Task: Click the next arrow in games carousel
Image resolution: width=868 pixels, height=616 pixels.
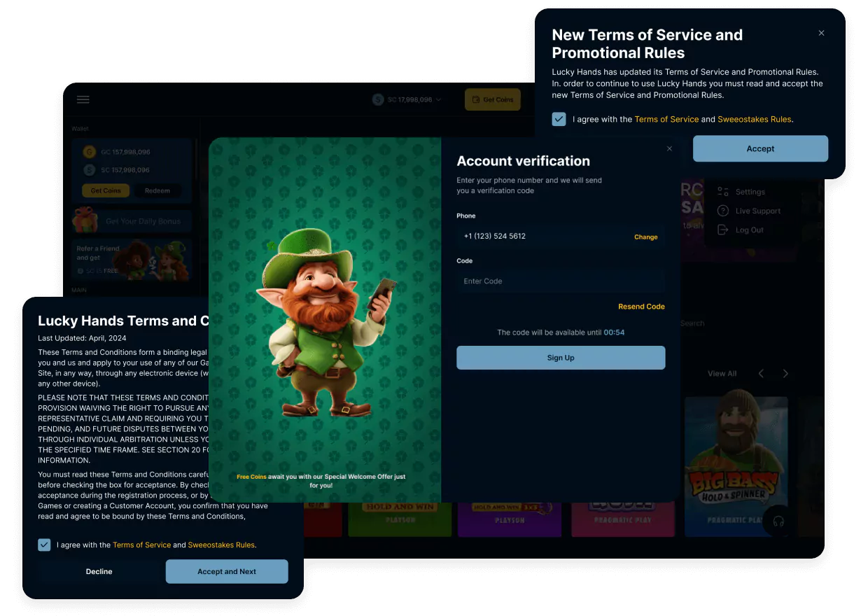Action: (x=785, y=374)
